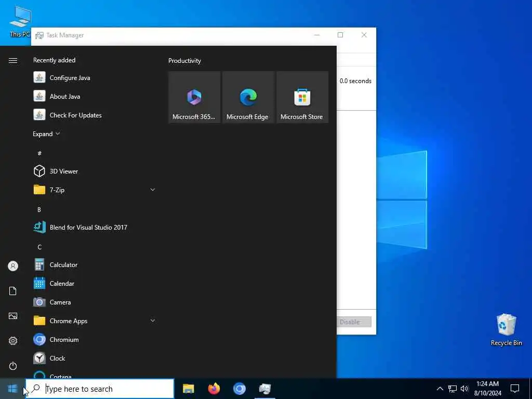Launch Chromium from app list

(94, 339)
